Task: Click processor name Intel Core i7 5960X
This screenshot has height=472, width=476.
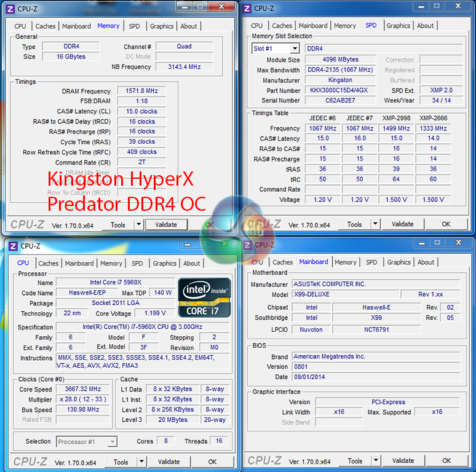Action: point(116,283)
